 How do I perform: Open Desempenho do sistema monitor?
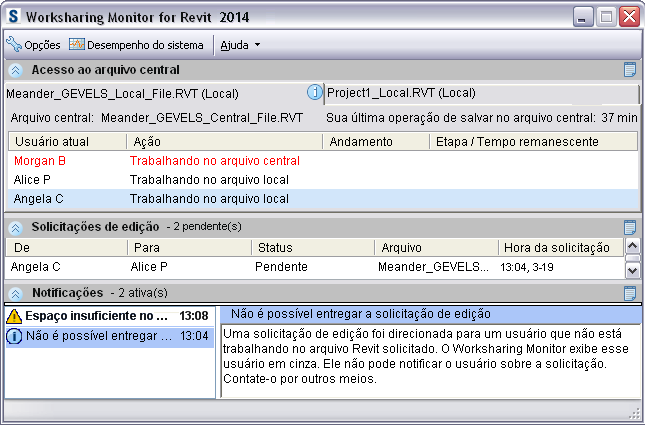pyautogui.click(x=136, y=45)
